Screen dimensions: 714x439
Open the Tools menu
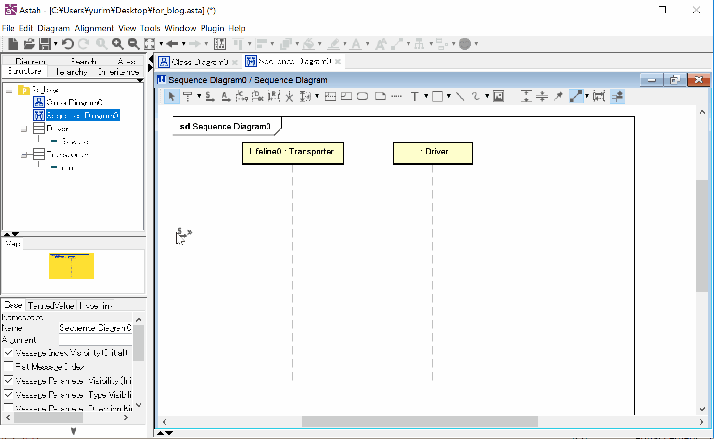click(x=150, y=28)
